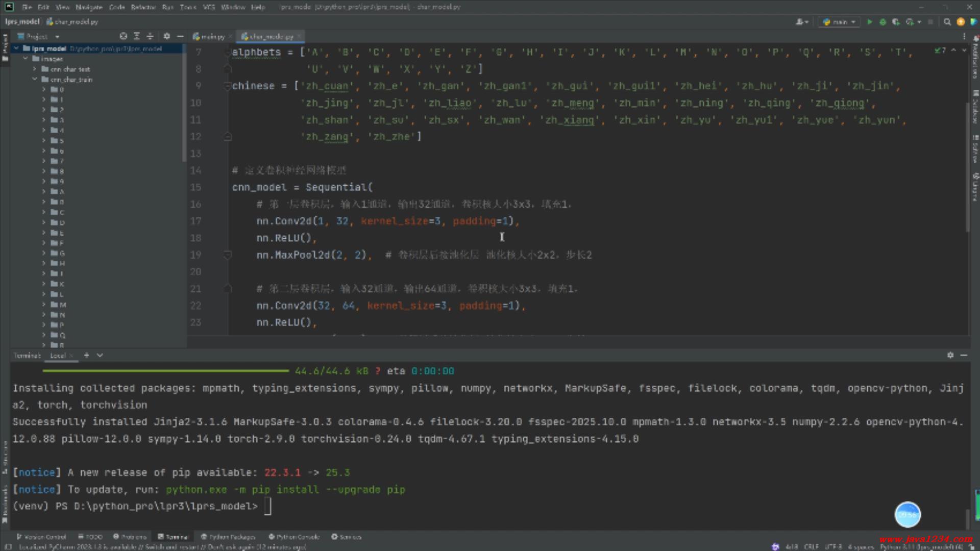Collapse the cnn_char_train folder

pyautogui.click(x=35, y=79)
